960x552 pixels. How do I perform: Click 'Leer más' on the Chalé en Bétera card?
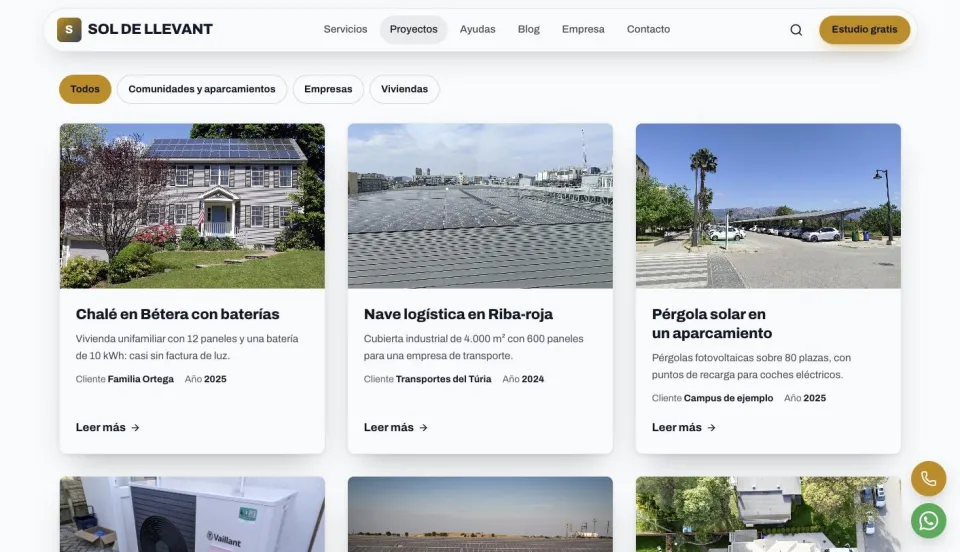[108, 427]
